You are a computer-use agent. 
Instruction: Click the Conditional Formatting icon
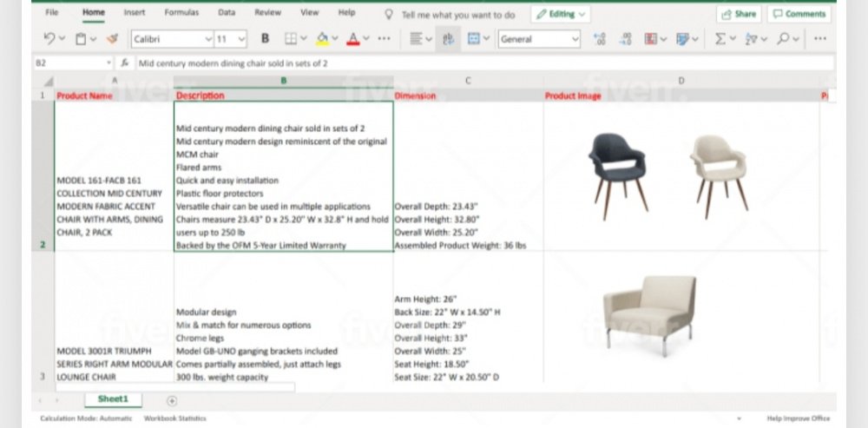click(x=651, y=39)
